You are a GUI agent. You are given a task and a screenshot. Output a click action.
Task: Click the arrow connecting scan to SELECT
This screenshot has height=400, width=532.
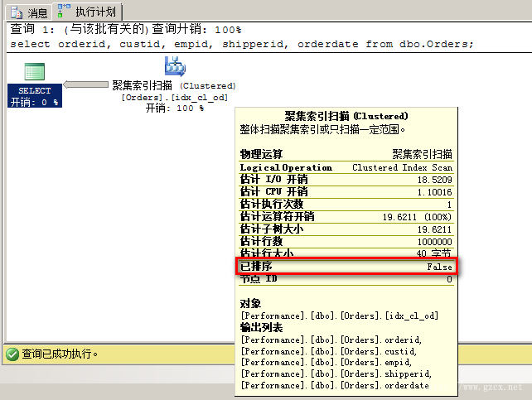[86, 84]
